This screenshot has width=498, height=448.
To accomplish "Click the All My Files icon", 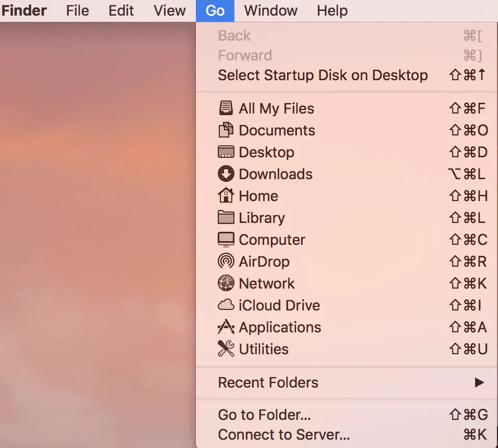I will point(226,108).
